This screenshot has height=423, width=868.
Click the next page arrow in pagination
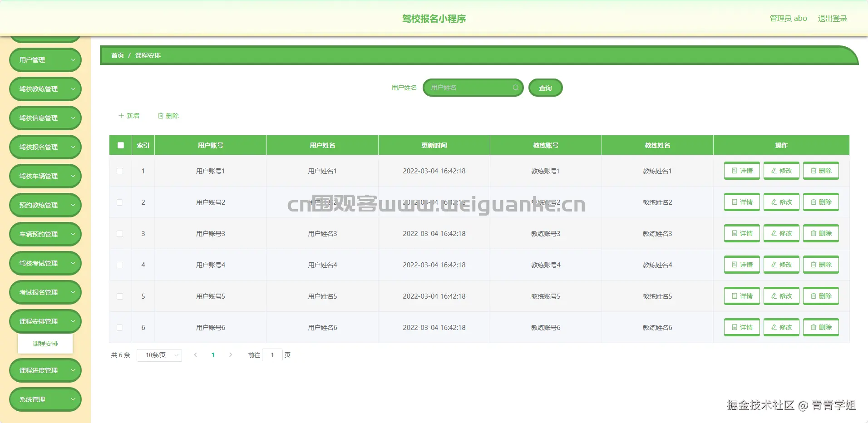[x=231, y=355]
